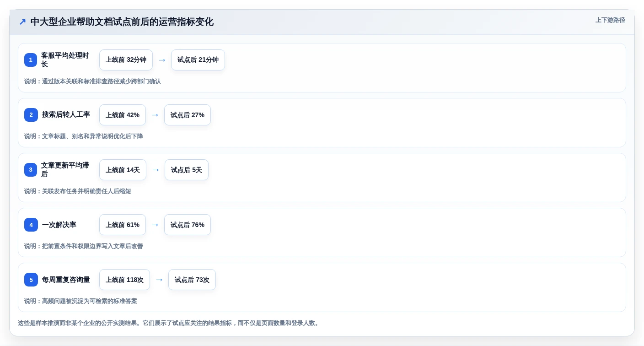Click the arrow between 42% and 27%

pyautogui.click(x=155, y=115)
